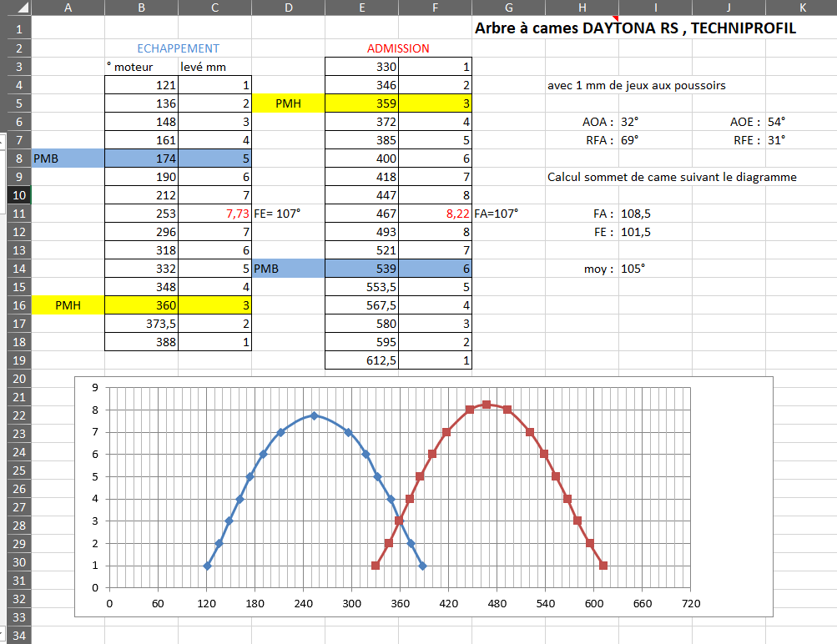Select the 101,5 value cell
Image resolution: width=837 pixels, height=644 pixels.
[656, 232]
